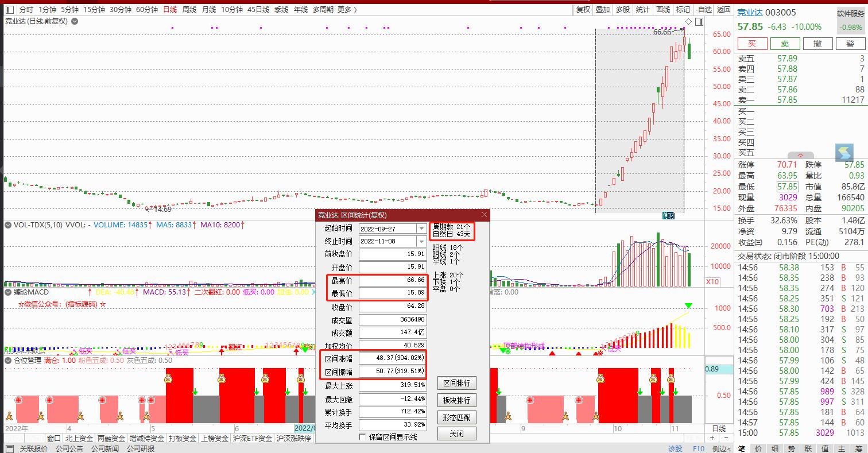Click the panel icon in the status bar
The width and height of the screenshot is (868, 453).
click(10, 448)
